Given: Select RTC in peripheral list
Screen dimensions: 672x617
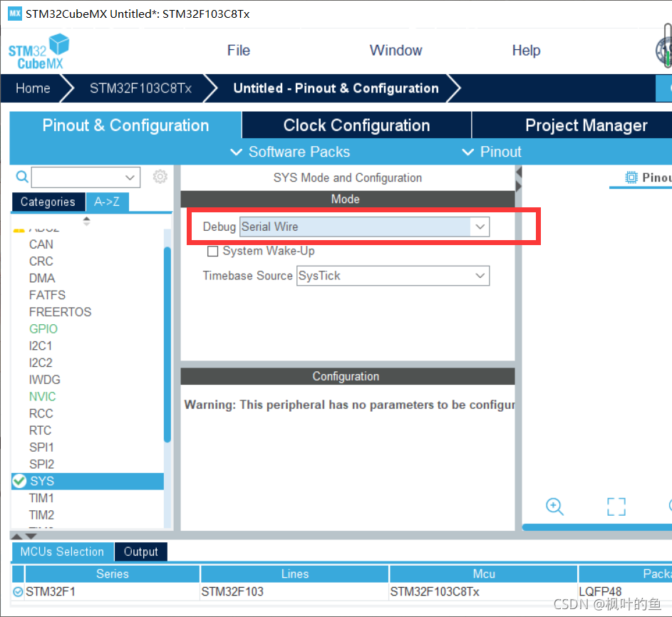Looking at the screenshot, I should 41,430.
